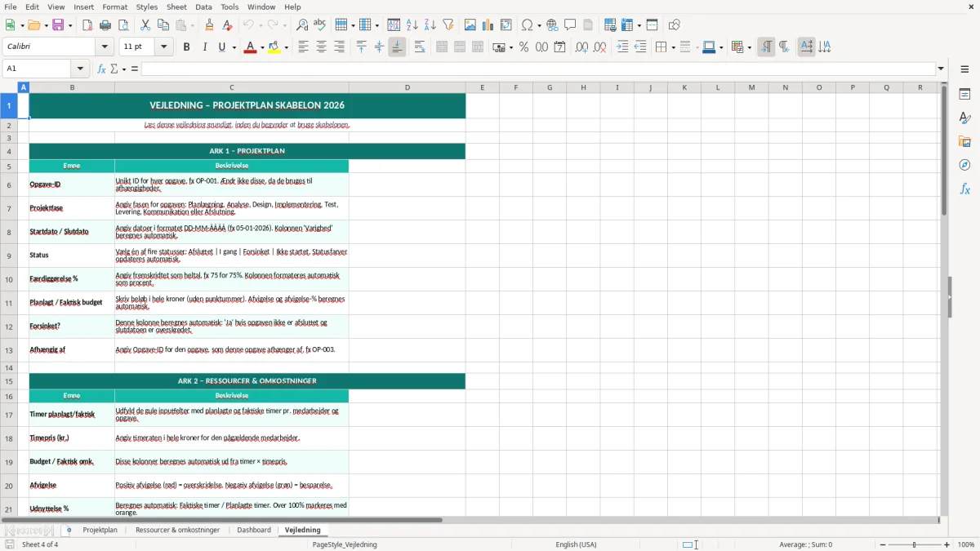Click zoom percentage 100% in status bar
The height and width of the screenshot is (551, 980).
tap(966, 544)
